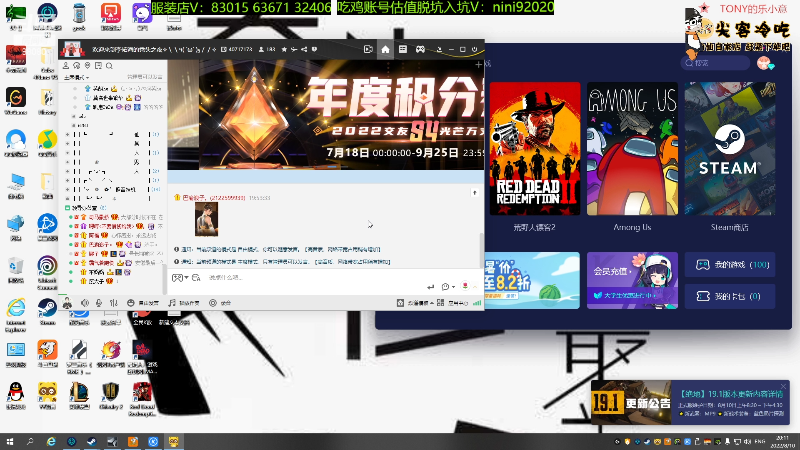The height and width of the screenshot is (450, 800).
Task: Select user 不狗的 in the room list
Action: [x=96, y=272]
